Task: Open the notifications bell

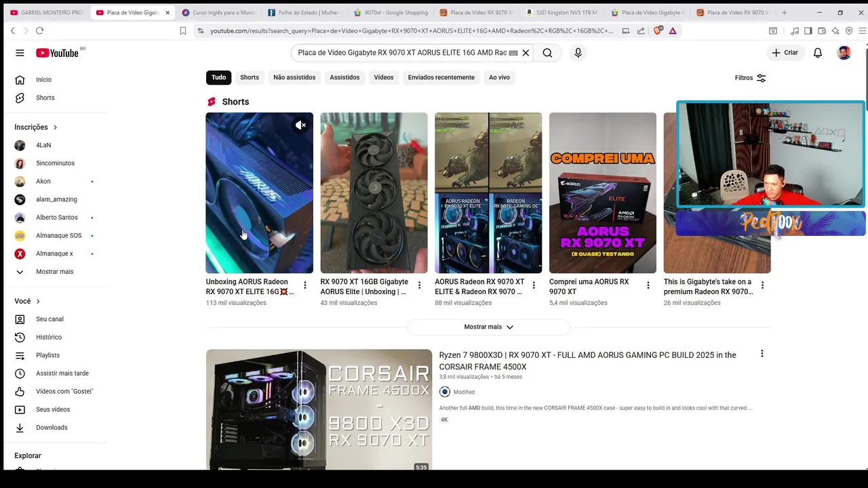Action: point(818,53)
